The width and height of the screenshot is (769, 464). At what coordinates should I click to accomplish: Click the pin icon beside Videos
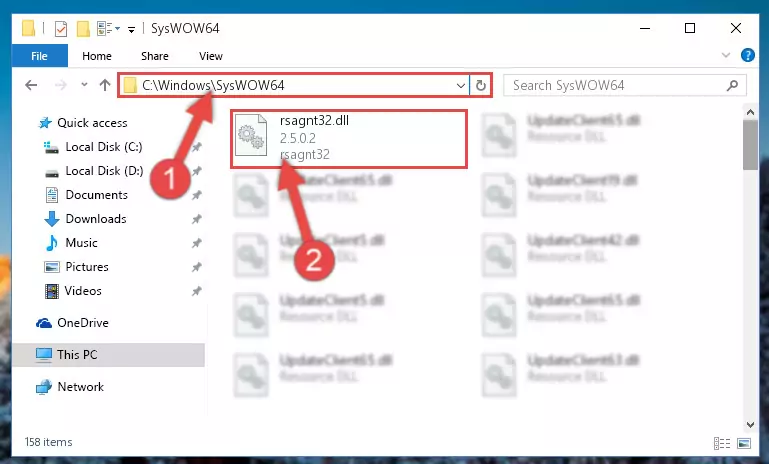point(197,291)
